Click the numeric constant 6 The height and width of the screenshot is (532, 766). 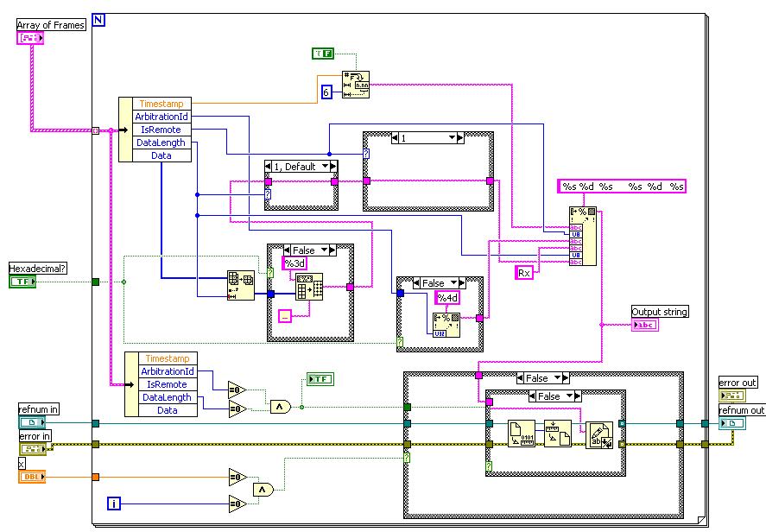(x=326, y=92)
